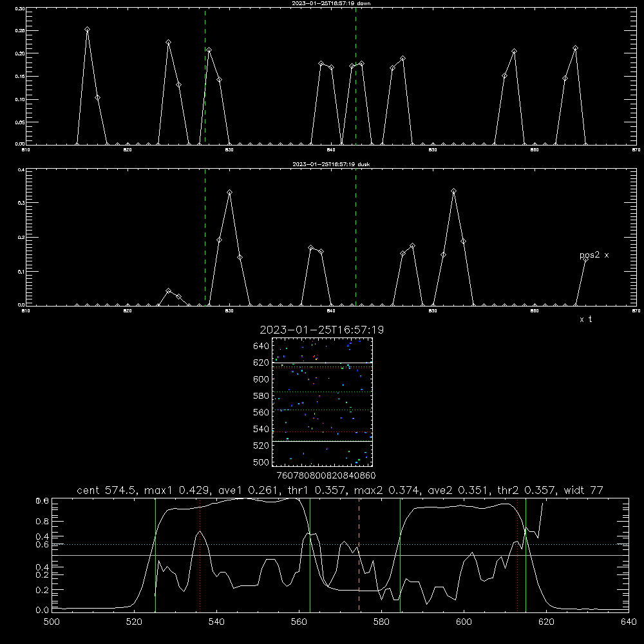Image resolution: width=644 pixels, height=644 pixels.
Task: Click the 580 label on scatter image y-axis
Action: tap(261, 396)
